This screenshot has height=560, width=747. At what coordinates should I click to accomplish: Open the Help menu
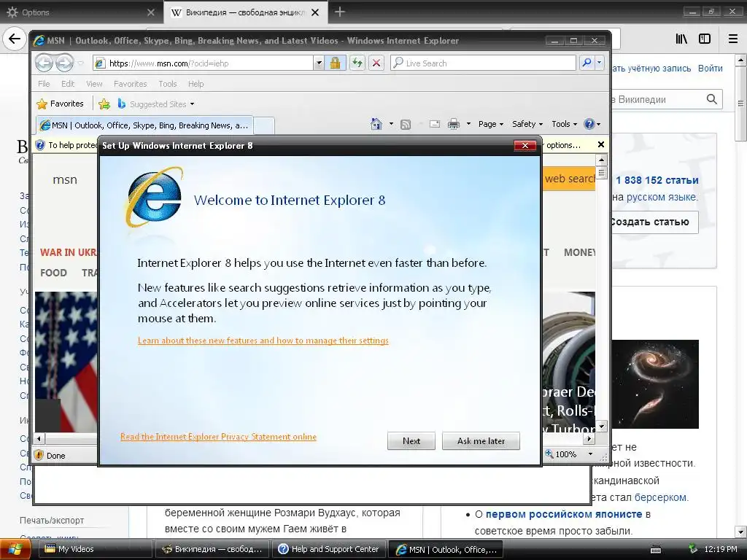(196, 84)
